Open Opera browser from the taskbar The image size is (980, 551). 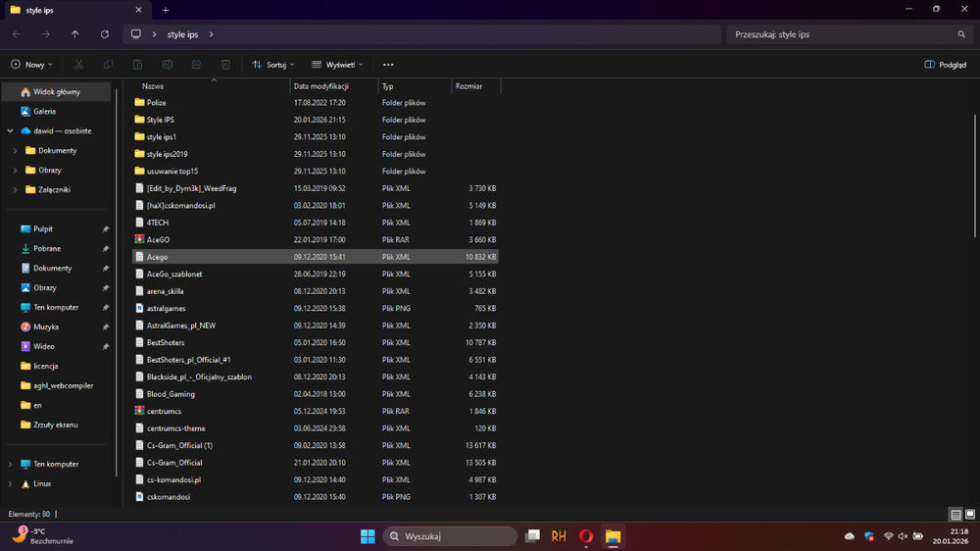(585, 536)
